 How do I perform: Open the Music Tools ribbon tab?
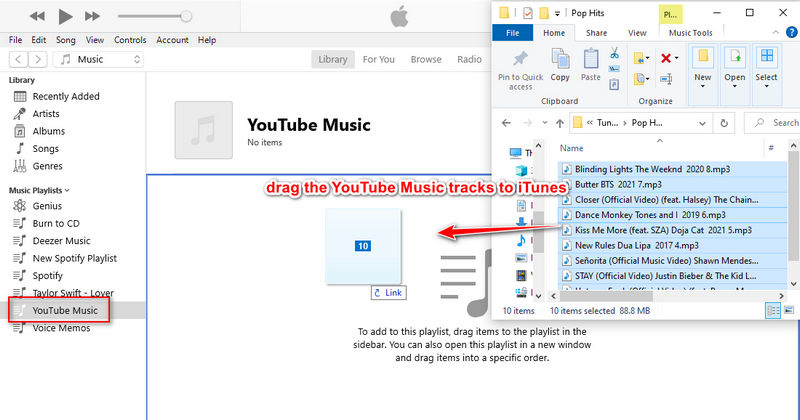pos(690,33)
